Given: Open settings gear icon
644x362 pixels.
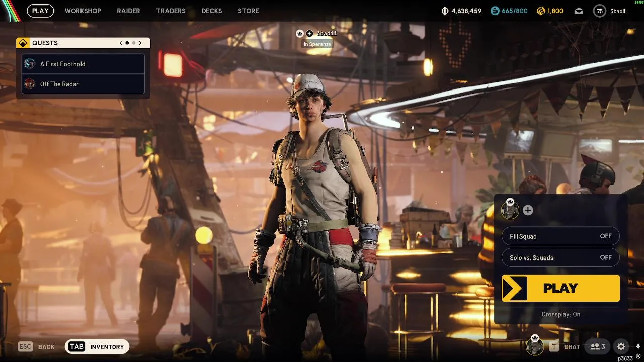Looking at the screenshot, I should [621, 347].
